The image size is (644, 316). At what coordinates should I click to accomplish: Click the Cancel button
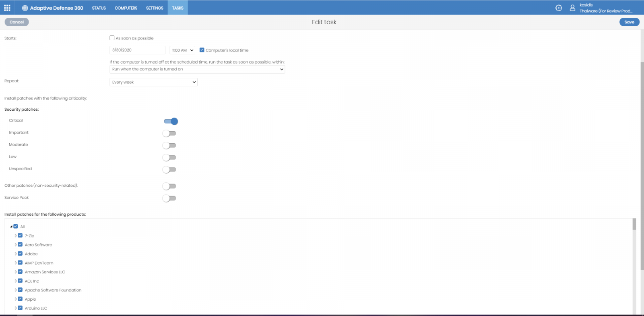coord(17,22)
